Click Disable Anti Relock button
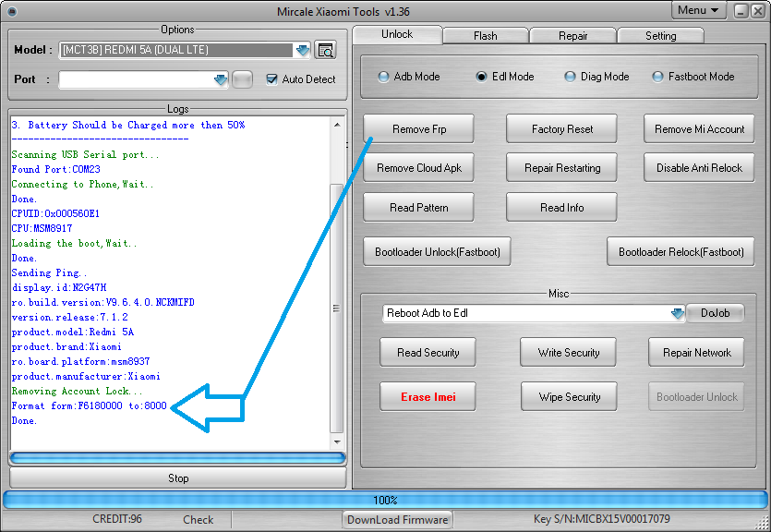Screen dimensions: 771x532 699,168
